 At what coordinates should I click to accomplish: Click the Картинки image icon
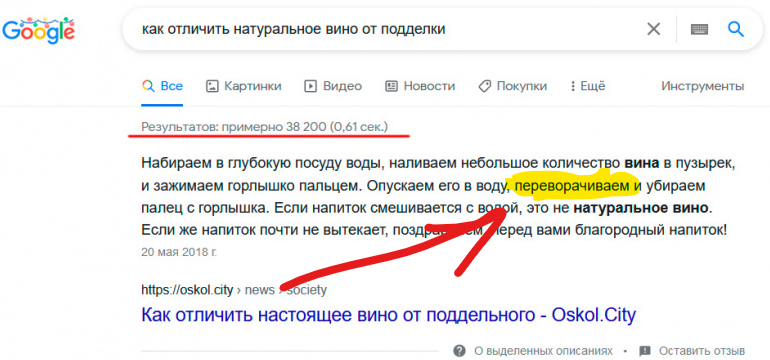(212, 86)
